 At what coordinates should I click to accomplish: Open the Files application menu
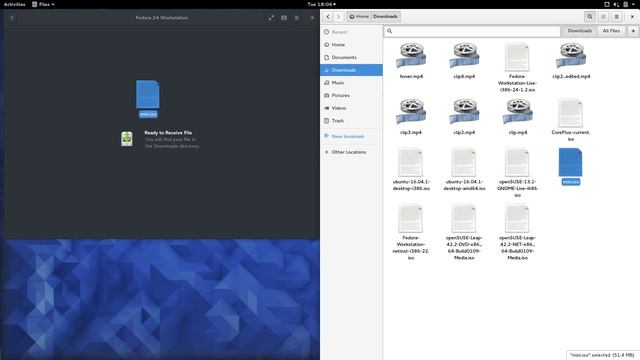[x=43, y=4]
